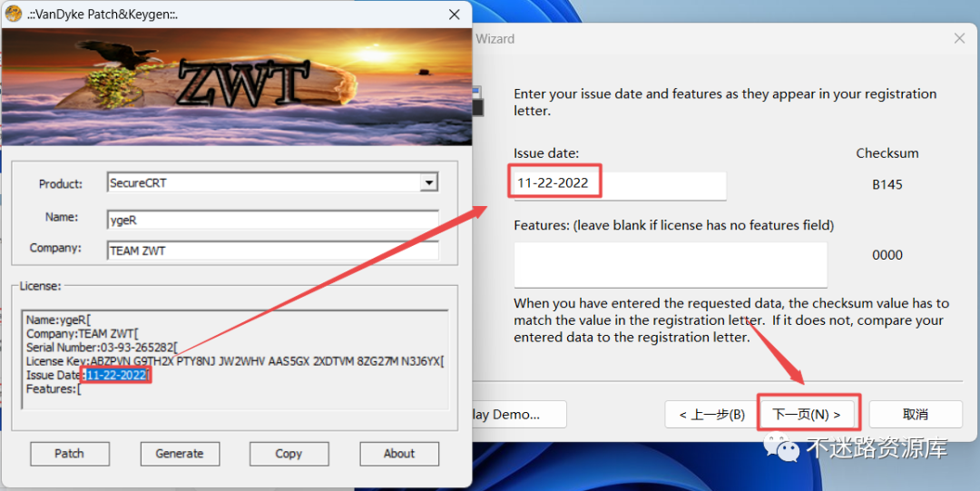
Task: Click the 下一页(N) > button
Action: click(x=808, y=414)
